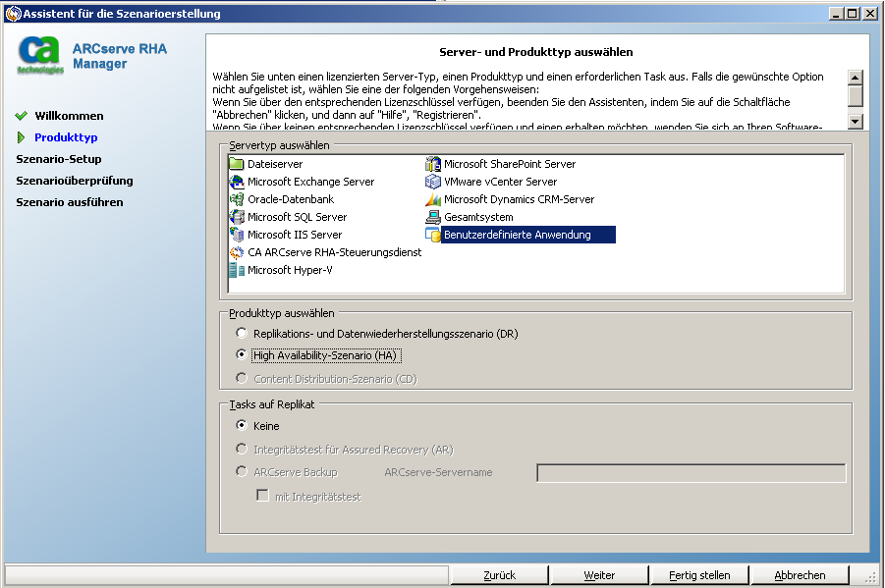
Task: Minimize the wizard window
Action: click(837, 14)
